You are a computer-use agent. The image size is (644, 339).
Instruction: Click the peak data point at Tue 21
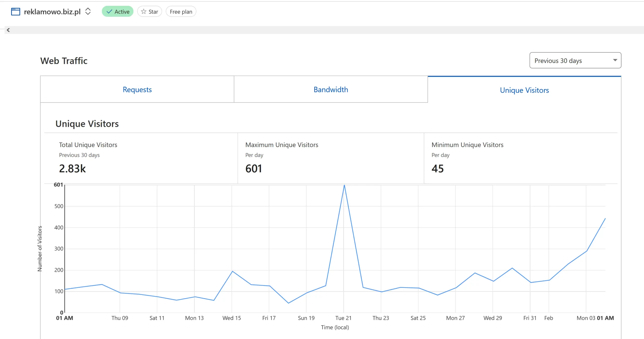tap(344, 185)
